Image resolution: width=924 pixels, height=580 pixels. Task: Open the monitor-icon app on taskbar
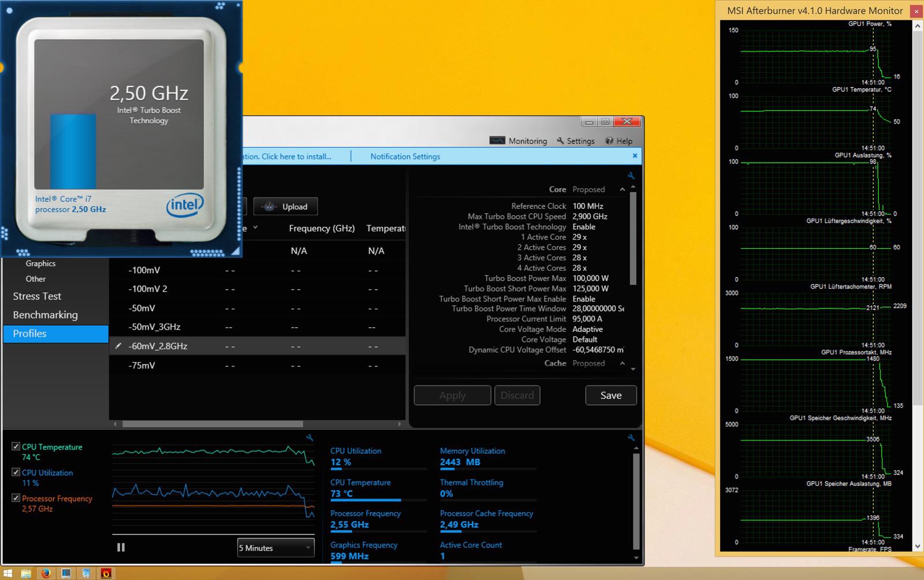click(x=66, y=573)
